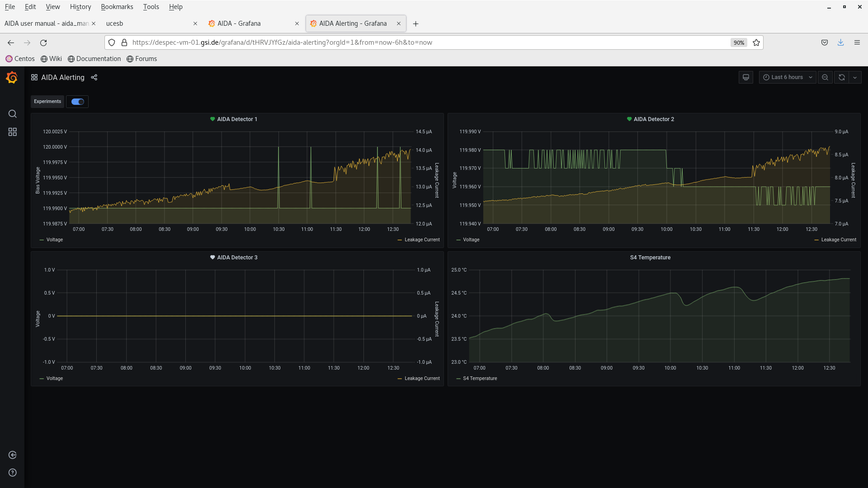
Task: Toggle S4 Temperature series in legend
Action: (480, 379)
